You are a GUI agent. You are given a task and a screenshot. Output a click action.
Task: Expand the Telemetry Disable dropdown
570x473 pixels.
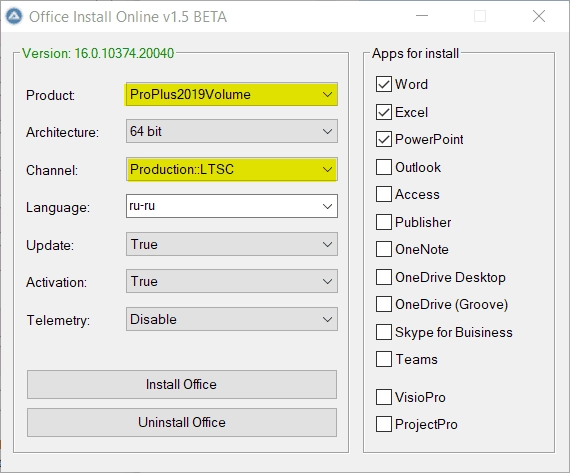232,319
